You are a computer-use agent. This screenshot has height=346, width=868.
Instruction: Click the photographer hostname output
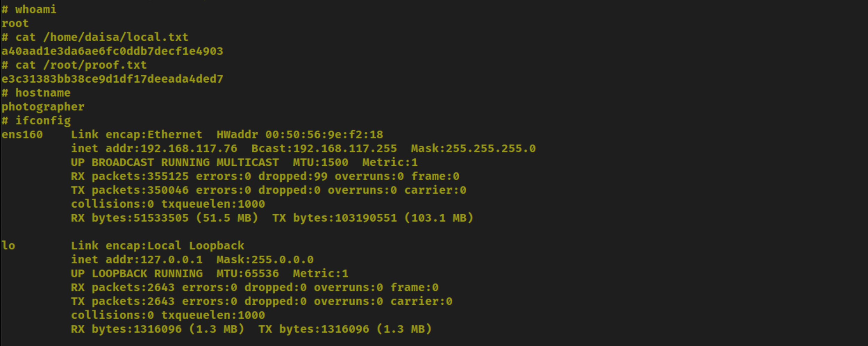pos(43,107)
